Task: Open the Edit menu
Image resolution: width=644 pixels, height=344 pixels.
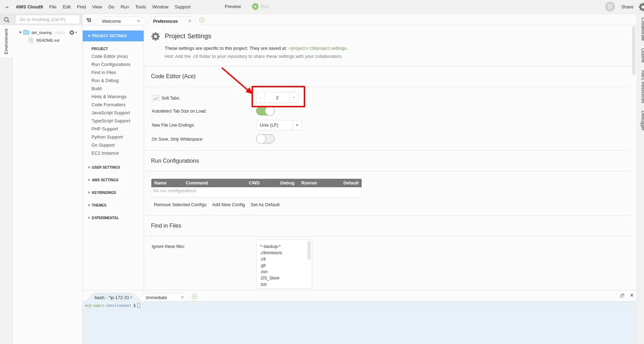Action: pos(67,7)
